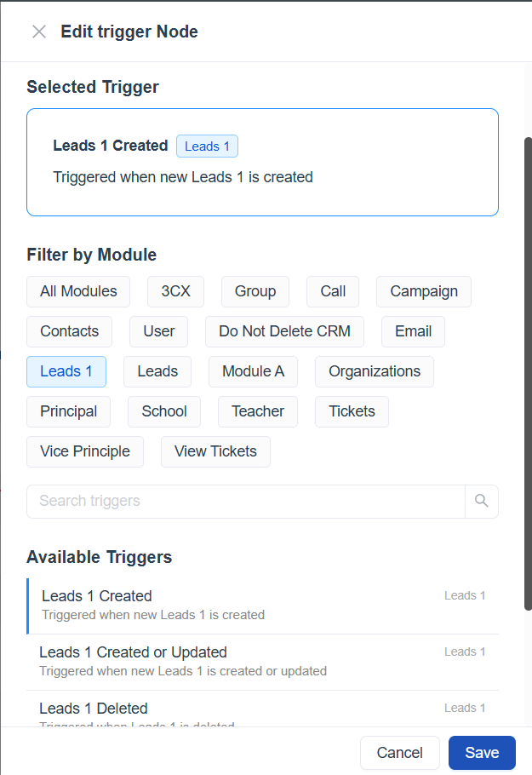This screenshot has height=775, width=532.
Task: Click the Leads 1 badge in Selected Trigger
Action: 207,146
